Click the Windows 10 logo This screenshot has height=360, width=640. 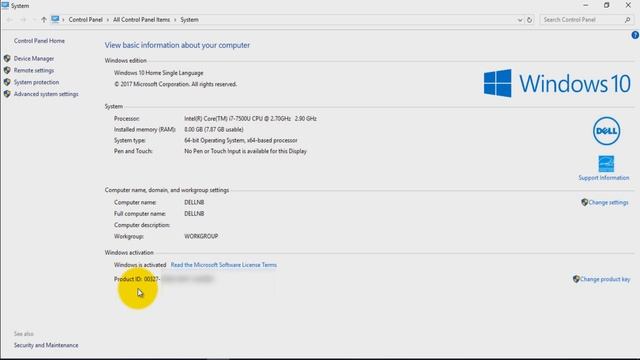tap(557, 83)
